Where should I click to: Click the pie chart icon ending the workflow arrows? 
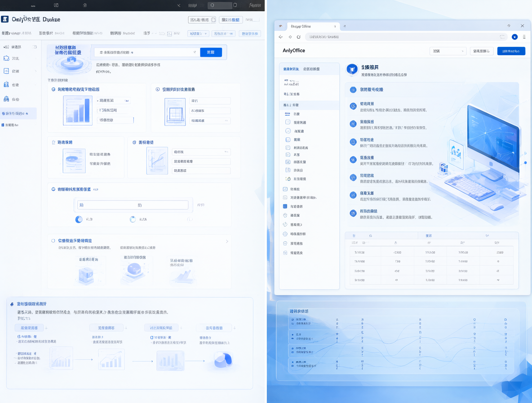[223, 360]
